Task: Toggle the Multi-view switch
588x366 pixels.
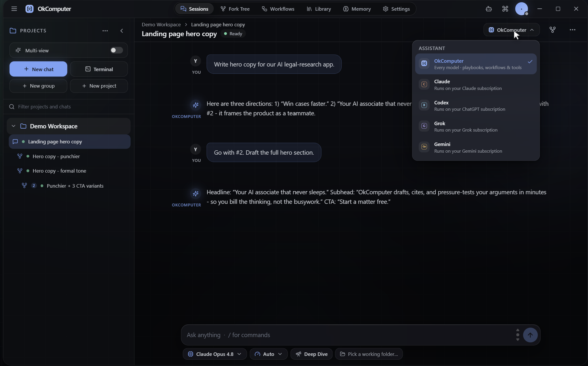Action: (116, 50)
